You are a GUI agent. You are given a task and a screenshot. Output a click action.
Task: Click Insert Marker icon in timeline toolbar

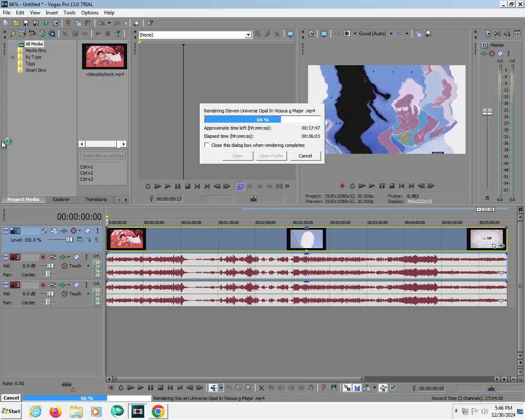(x=324, y=388)
